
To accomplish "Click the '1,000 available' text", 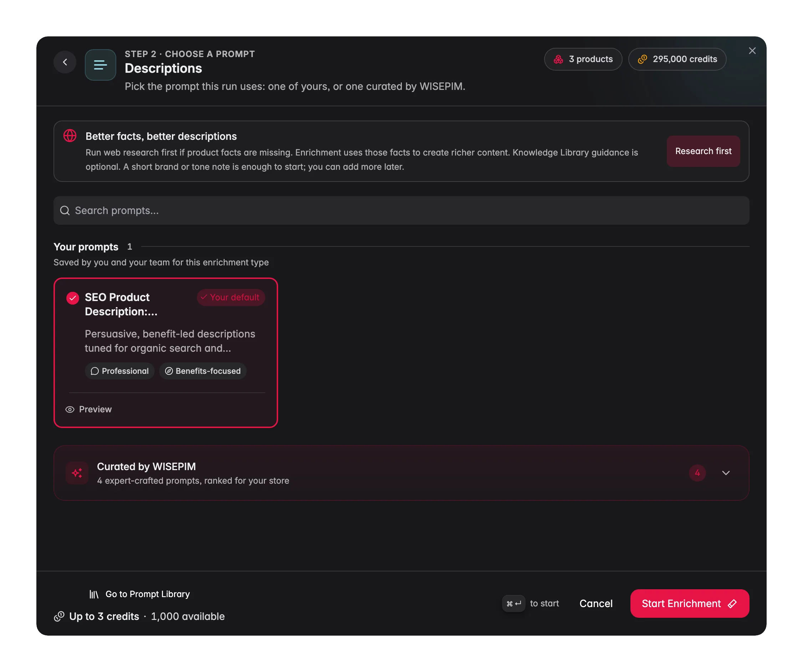I will point(188,616).
